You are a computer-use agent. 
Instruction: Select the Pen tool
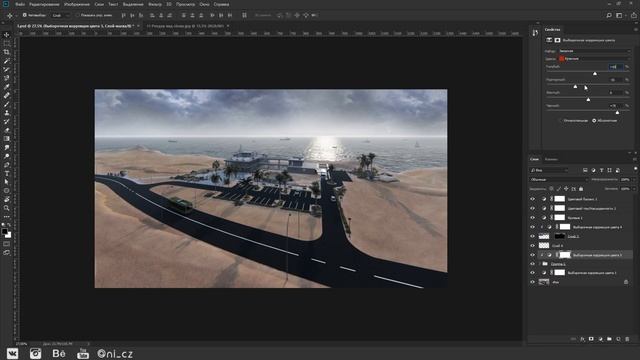coord(7,164)
